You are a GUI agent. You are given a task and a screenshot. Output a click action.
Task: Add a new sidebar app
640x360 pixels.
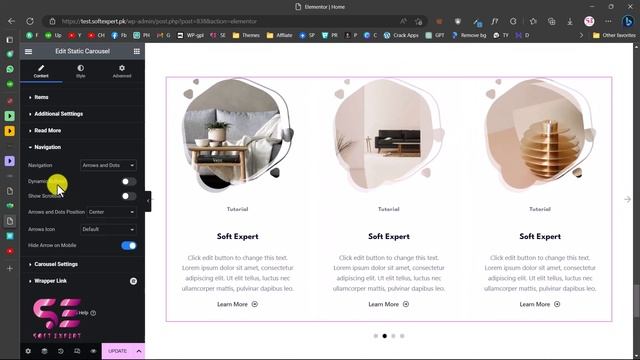point(10,269)
